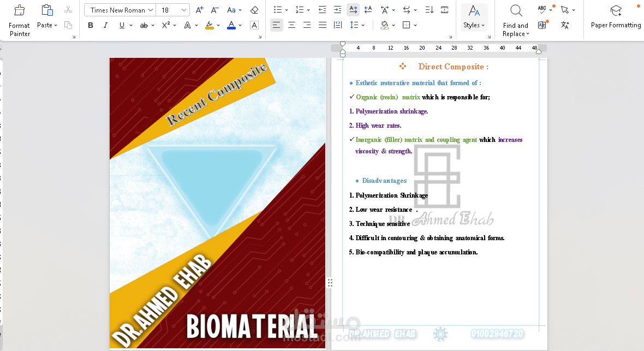Image resolution: width=644 pixels, height=351 pixels.
Task: Toggle italic formatting
Action: (105, 25)
